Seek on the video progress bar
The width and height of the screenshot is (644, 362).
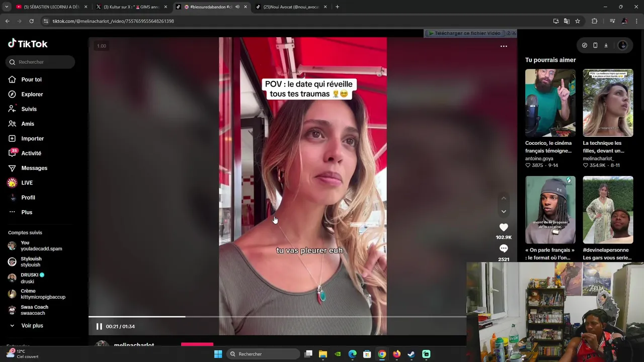278,317
